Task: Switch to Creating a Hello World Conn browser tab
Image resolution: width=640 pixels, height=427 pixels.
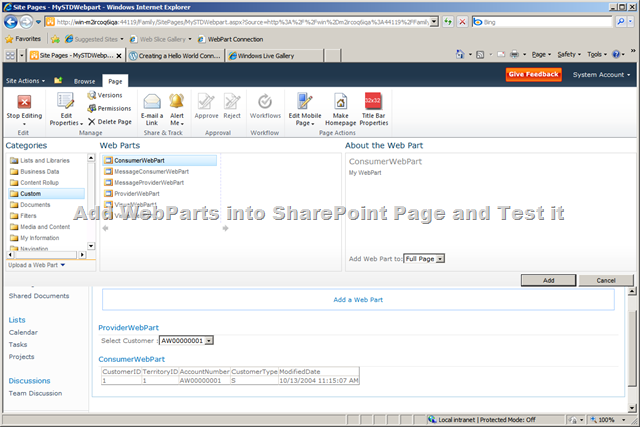Action: click(x=176, y=56)
